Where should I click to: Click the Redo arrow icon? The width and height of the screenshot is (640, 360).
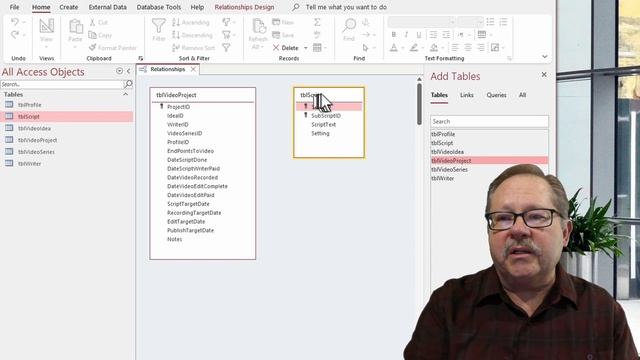pos(15,35)
